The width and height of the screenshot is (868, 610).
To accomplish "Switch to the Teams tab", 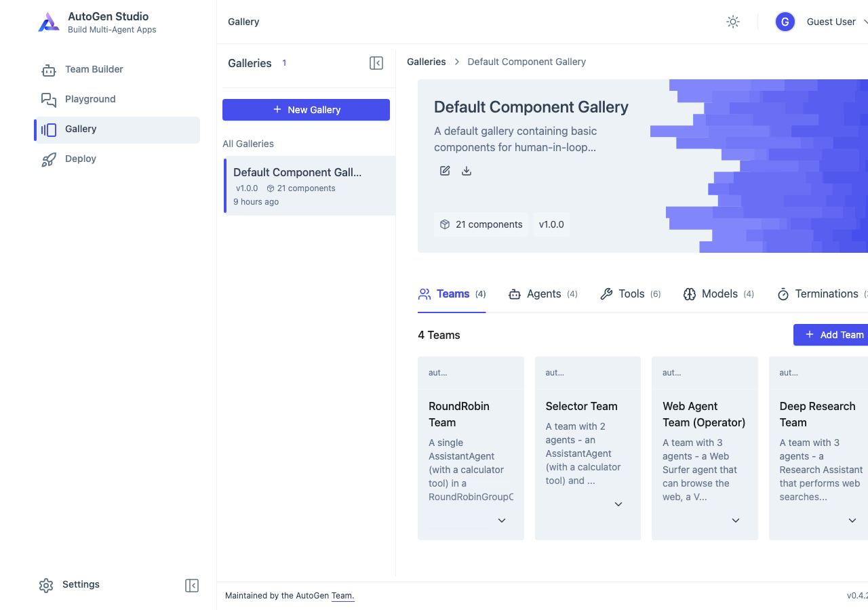I will (x=452, y=294).
